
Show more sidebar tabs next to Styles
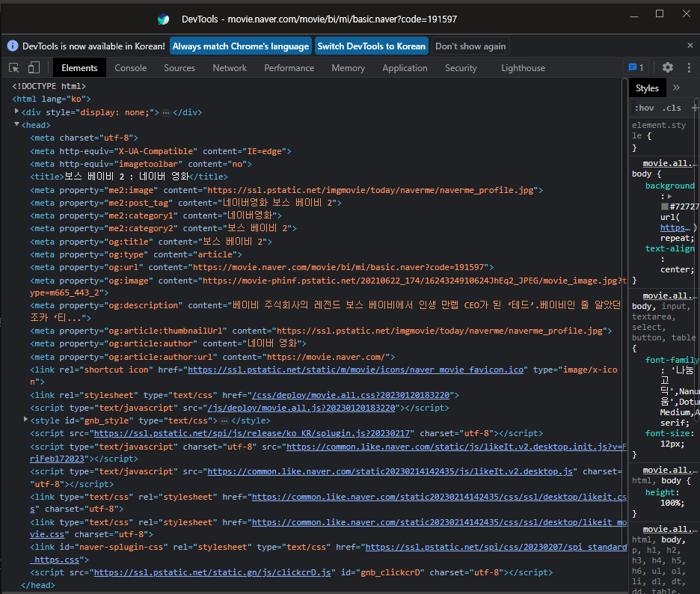(676, 88)
